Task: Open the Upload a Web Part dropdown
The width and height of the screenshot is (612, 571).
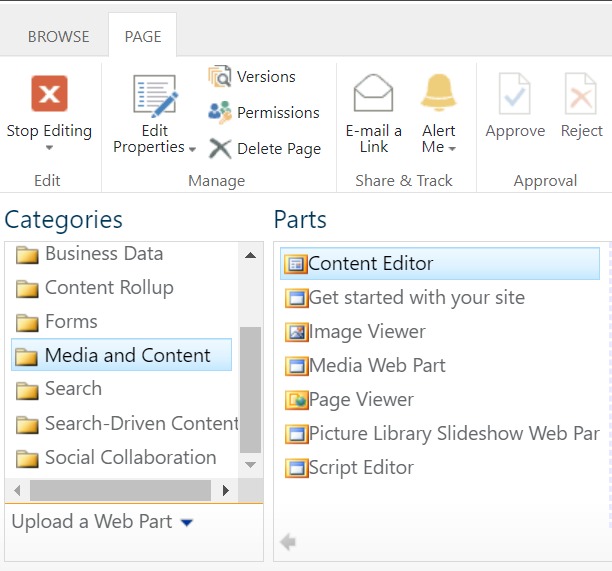Action: click(x=187, y=522)
